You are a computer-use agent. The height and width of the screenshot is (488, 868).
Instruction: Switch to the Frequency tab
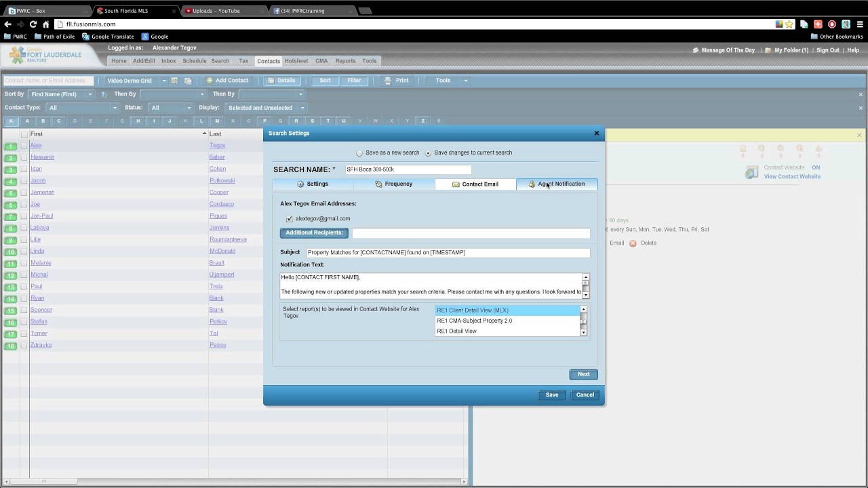coord(394,184)
